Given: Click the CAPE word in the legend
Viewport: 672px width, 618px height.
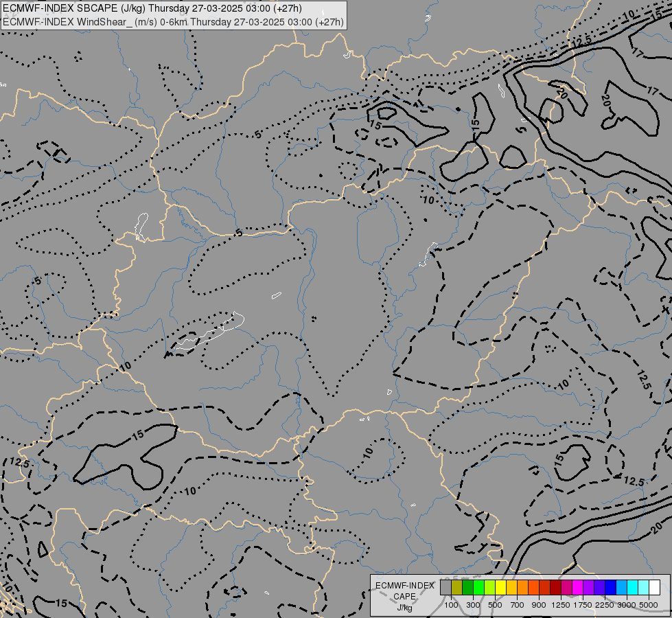Looking at the screenshot, I should pyautogui.click(x=404, y=597).
